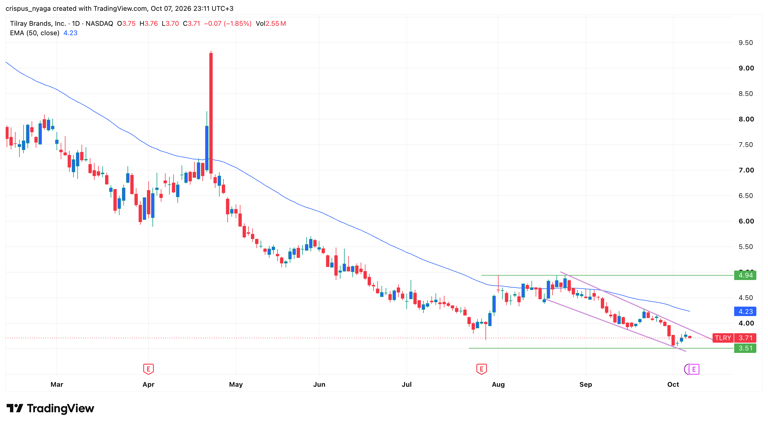Click the Sep label on time axis
Viewport: 768px width, 425px height.
pyautogui.click(x=586, y=384)
